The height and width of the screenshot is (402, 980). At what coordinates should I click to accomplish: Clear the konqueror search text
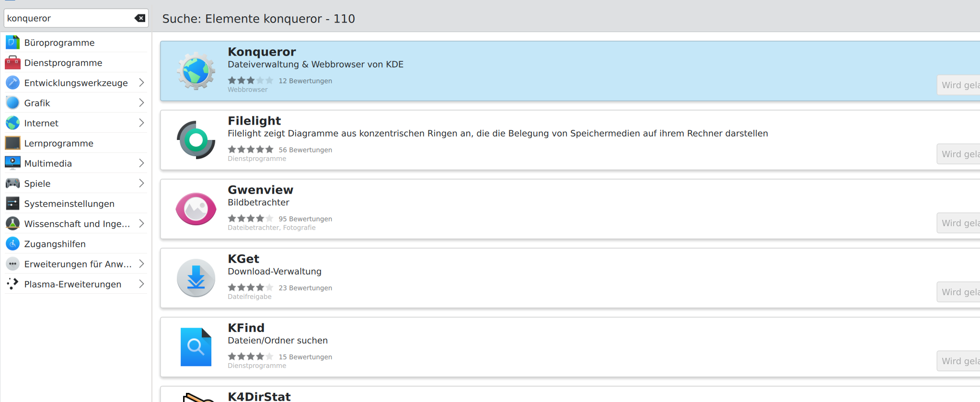(140, 18)
